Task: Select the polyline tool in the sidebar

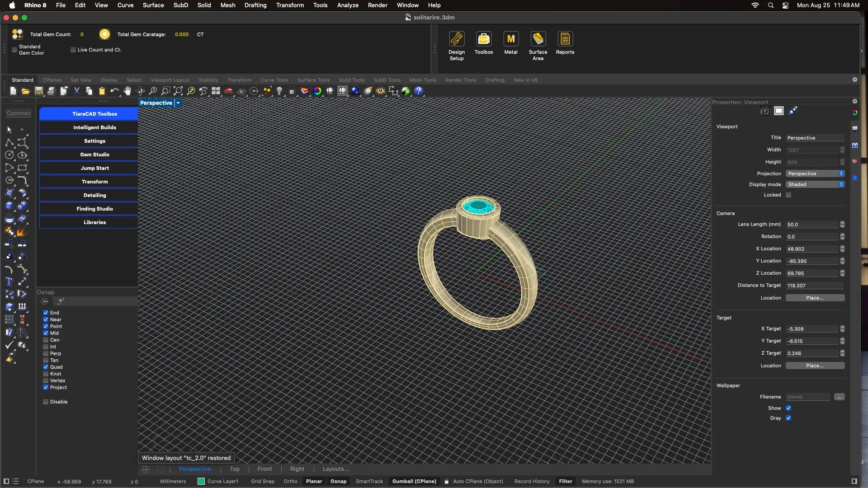Action: (9, 142)
